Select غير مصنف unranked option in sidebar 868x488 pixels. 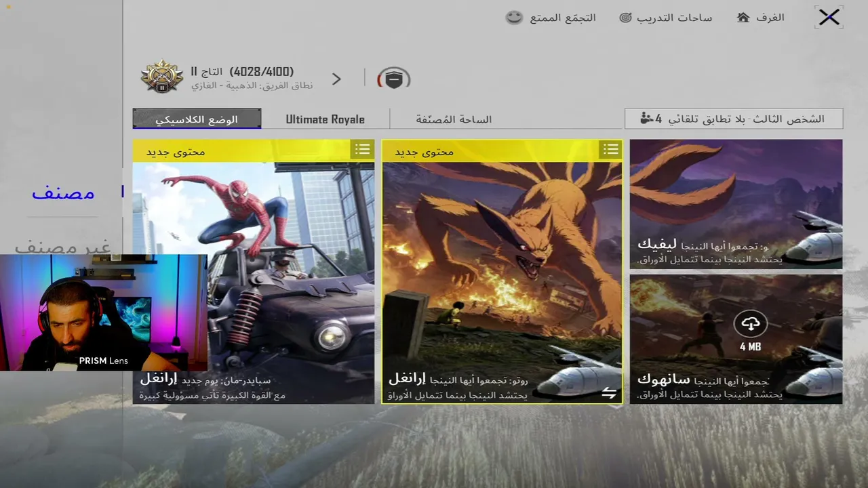pos(63,246)
